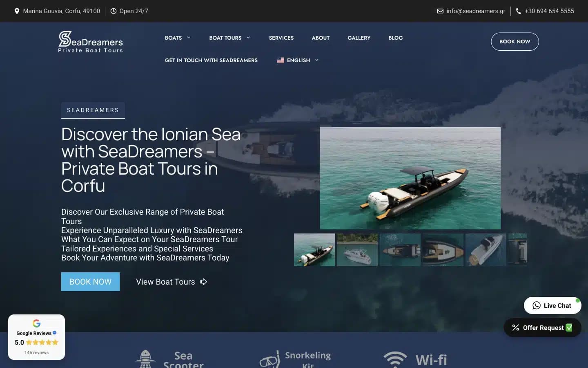Click the five-star rating in reviews badge
This screenshot has height=368, width=588.
42,342
